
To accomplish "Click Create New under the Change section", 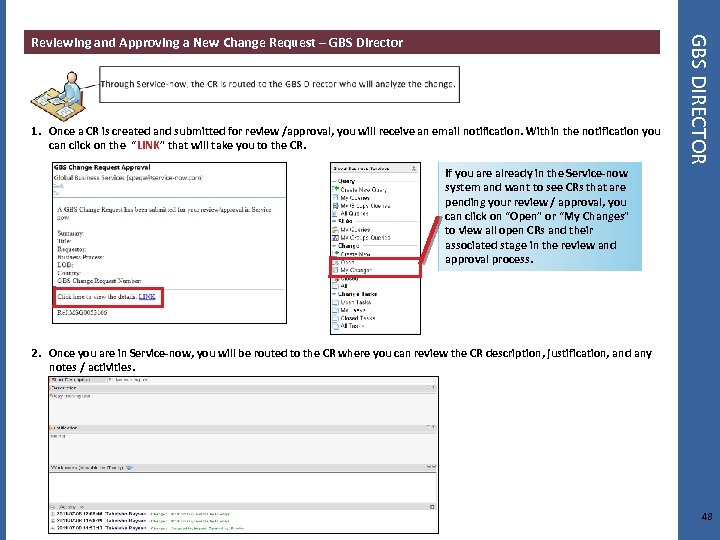I will coord(355,254).
